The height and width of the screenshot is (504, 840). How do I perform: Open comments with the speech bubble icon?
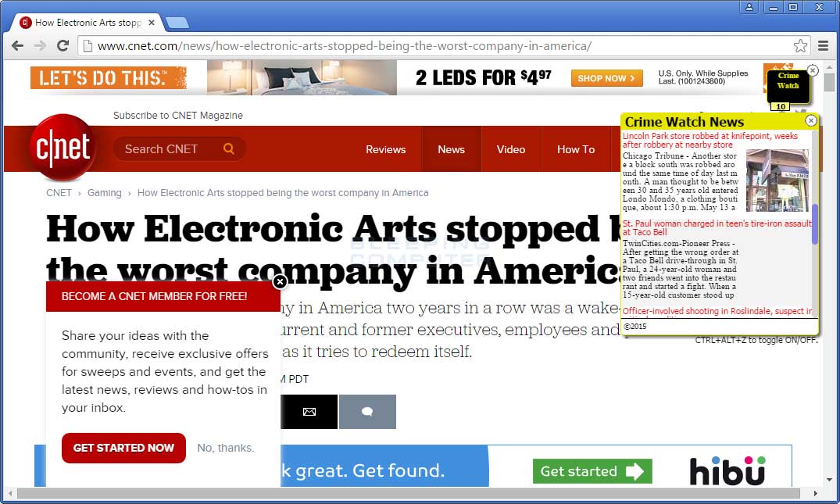tap(367, 411)
